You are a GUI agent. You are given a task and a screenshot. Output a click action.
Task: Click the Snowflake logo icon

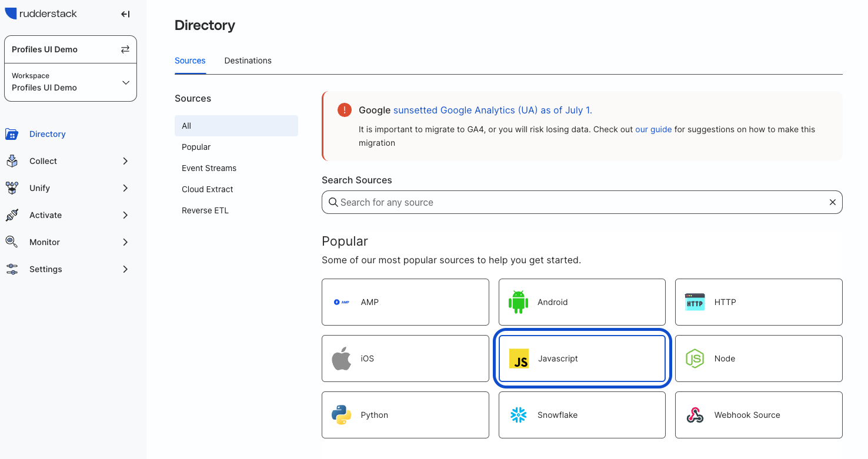pos(519,415)
